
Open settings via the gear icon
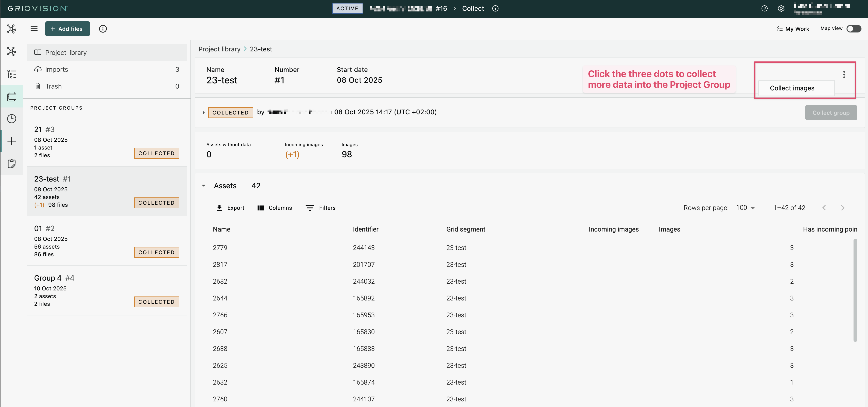pyautogui.click(x=781, y=8)
